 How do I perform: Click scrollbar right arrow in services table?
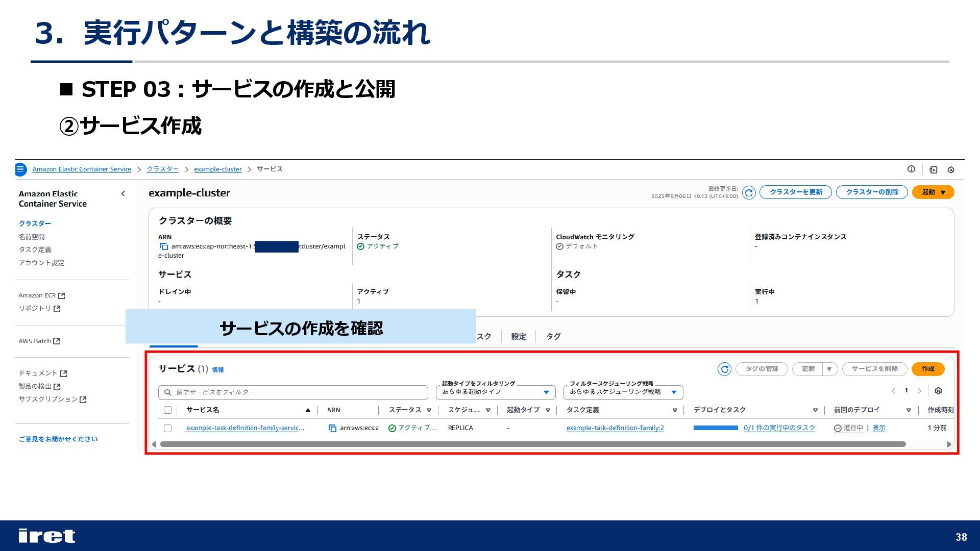949,444
